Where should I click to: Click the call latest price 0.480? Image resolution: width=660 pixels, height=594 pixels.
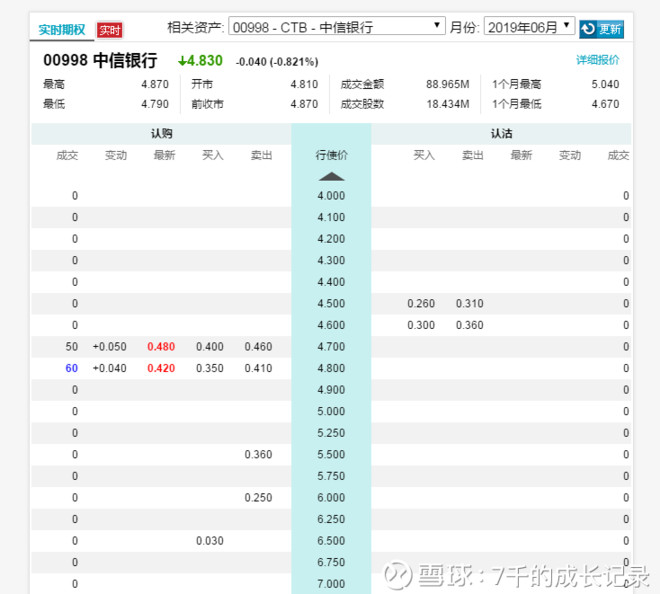coord(161,346)
